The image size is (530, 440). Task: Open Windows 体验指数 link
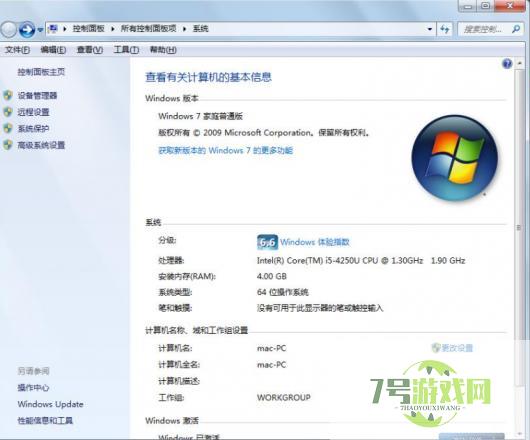click(315, 242)
